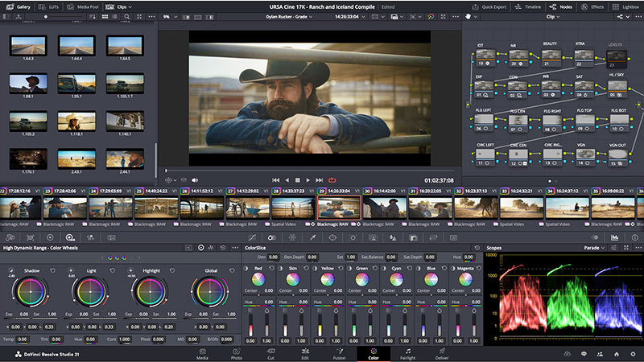This screenshot has height=362, width=644.
Task: Click the MD value field
Action: [192, 339]
